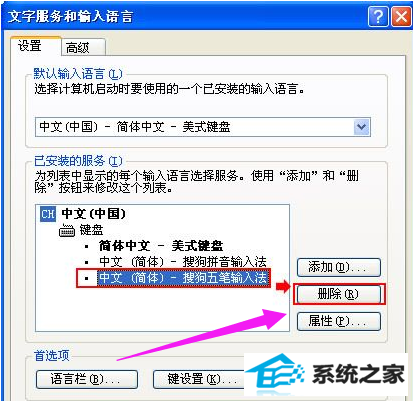This screenshot has width=413, height=401.
Task: Select 简体中文 - 美式键盘 list entry
Action: point(161,246)
